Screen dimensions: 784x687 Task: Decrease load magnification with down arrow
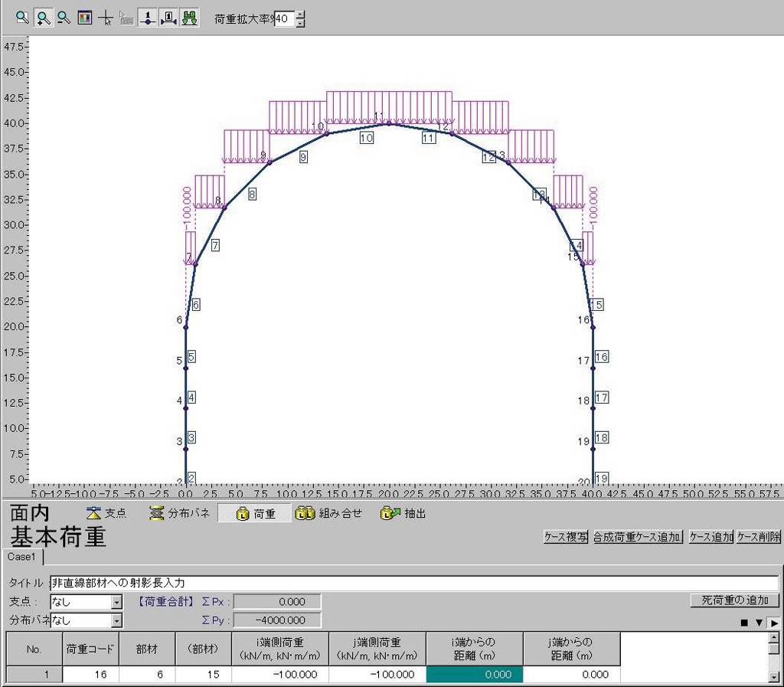[300, 24]
